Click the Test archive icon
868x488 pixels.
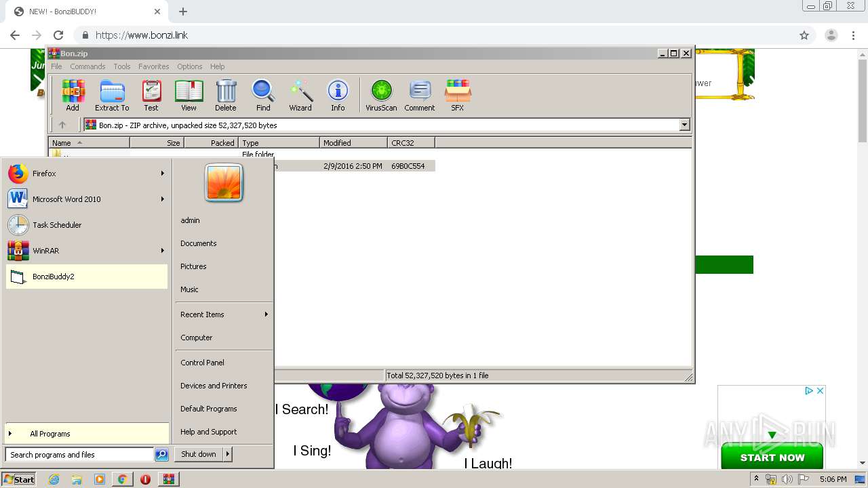point(151,95)
